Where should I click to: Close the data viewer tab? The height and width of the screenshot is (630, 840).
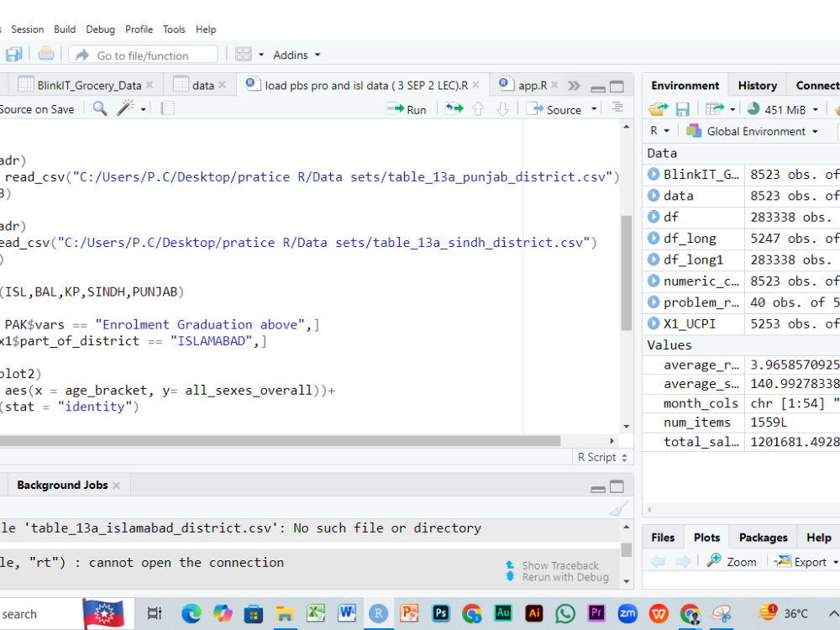click(223, 85)
